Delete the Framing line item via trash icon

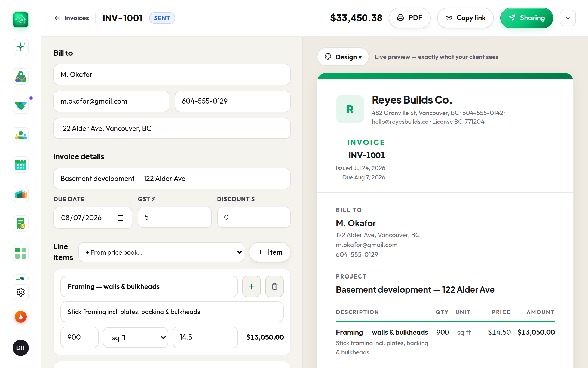274,286
